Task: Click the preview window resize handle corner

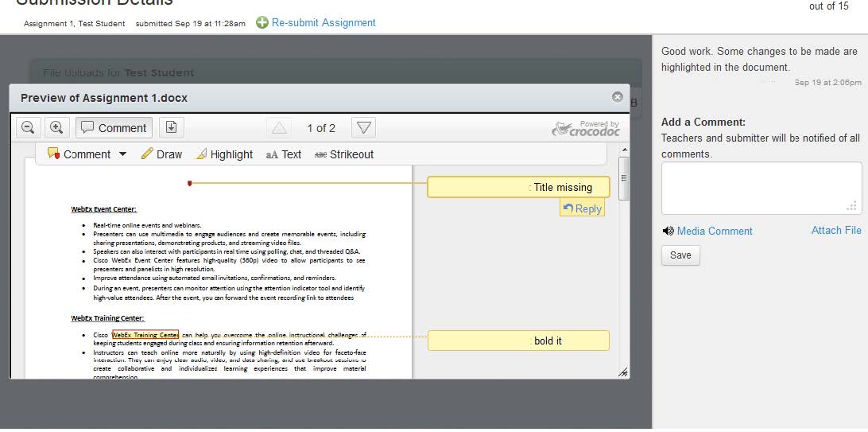Action: click(x=622, y=373)
